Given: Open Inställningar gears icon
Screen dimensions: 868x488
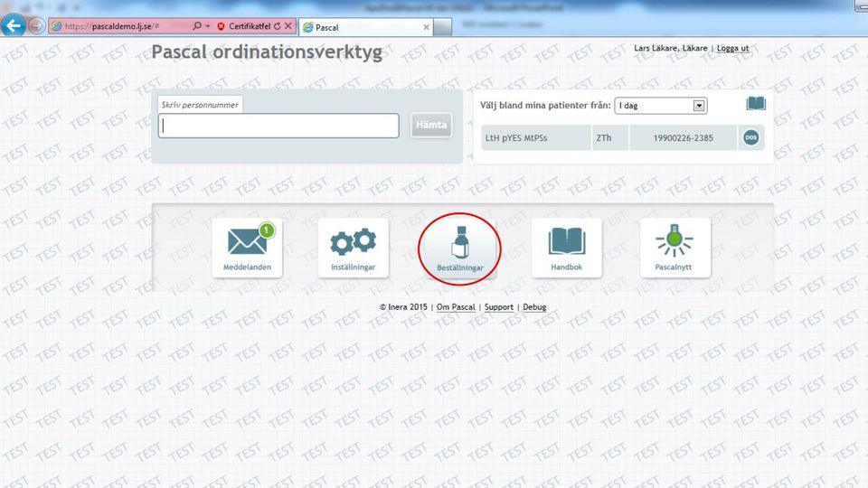Looking at the screenshot, I should pos(354,248).
